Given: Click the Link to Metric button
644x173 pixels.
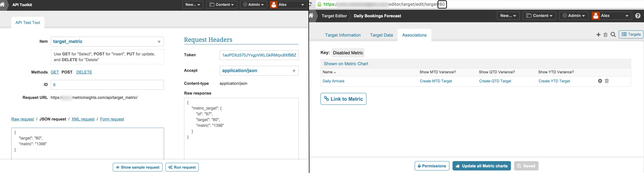Looking at the screenshot, I should [x=343, y=99].
